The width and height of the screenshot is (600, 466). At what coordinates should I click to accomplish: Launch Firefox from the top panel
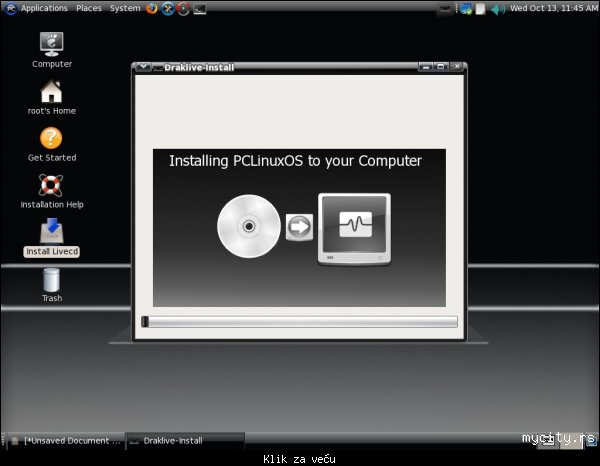pyautogui.click(x=152, y=8)
